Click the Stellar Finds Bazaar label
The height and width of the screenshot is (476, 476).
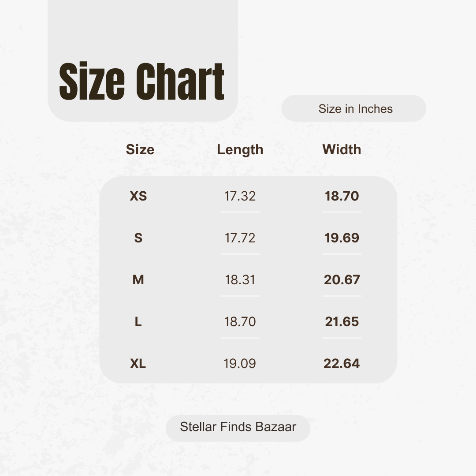pos(238,427)
